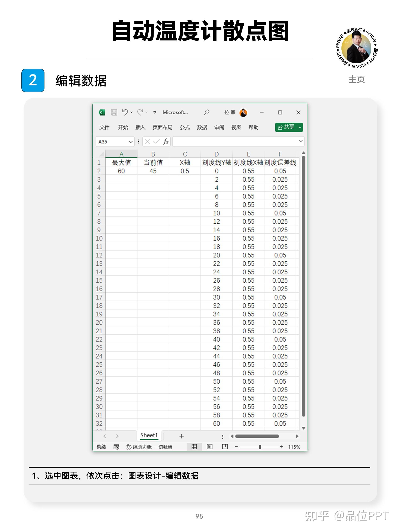This screenshot has height=532, width=399.
Task: Open Customize Quick Access Toolbar dropdown
Action: [x=155, y=112]
